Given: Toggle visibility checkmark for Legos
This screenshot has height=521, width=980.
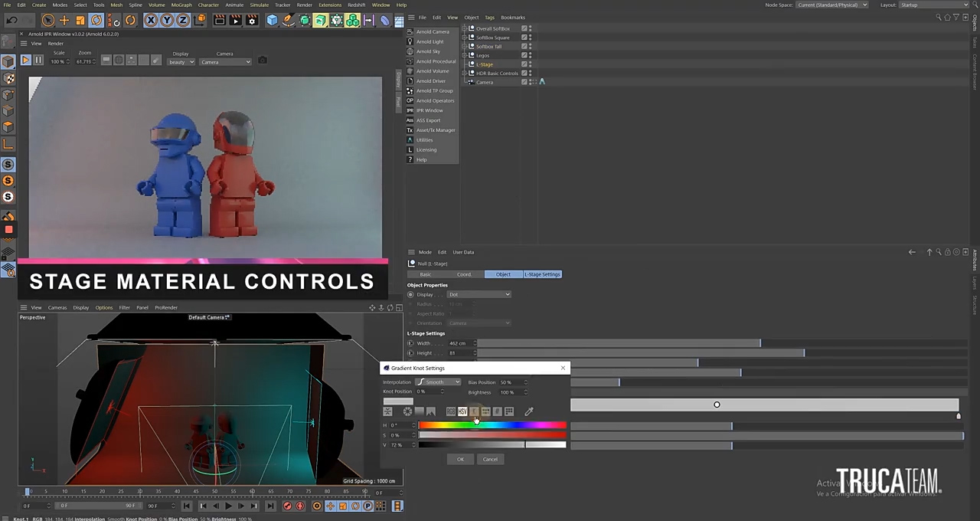Looking at the screenshot, I should click(524, 55).
